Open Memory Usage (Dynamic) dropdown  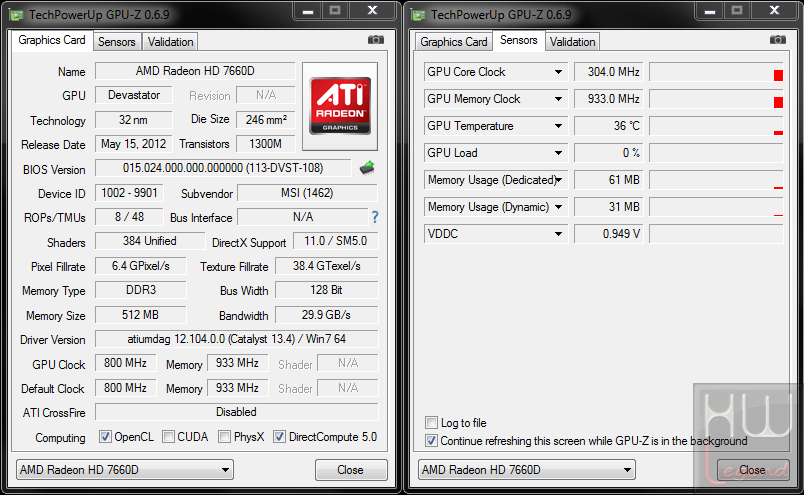(558, 207)
